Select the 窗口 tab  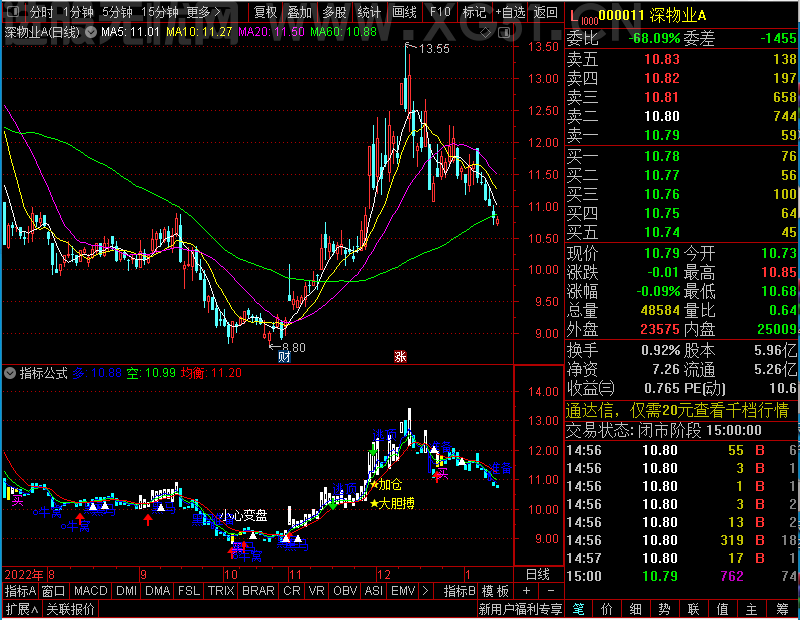54,590
